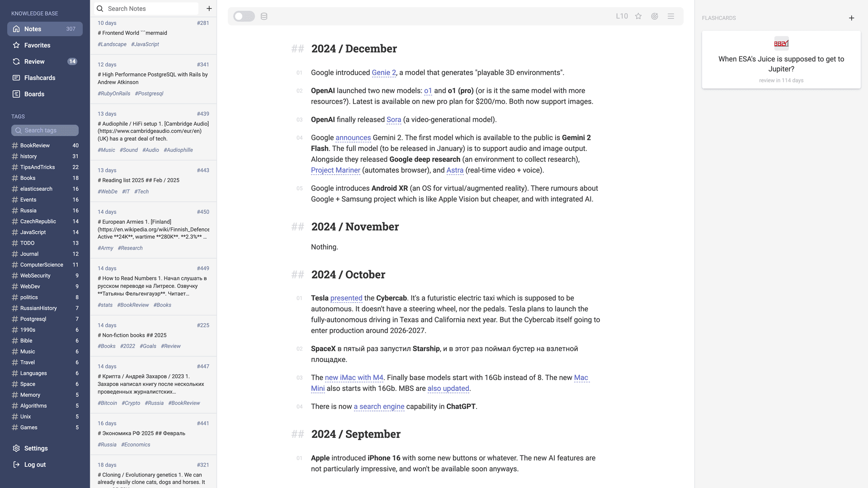Click the Flashcards icon in sidebar

point(16,78)
